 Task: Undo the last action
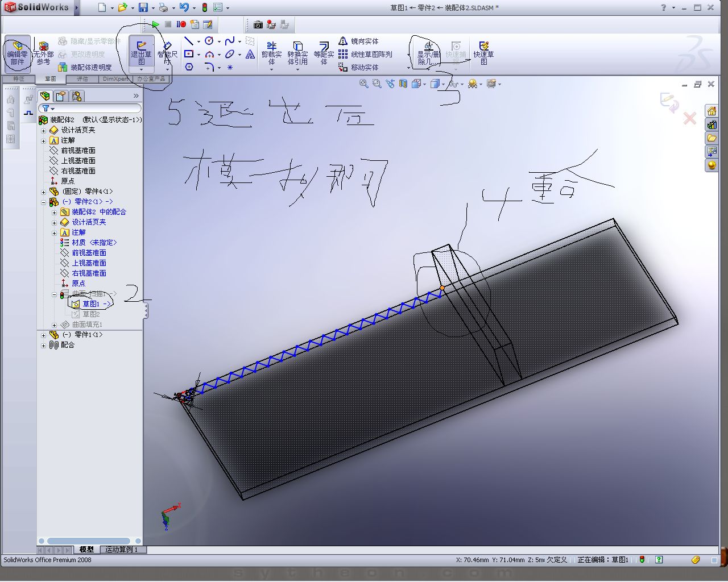[184, 7]
